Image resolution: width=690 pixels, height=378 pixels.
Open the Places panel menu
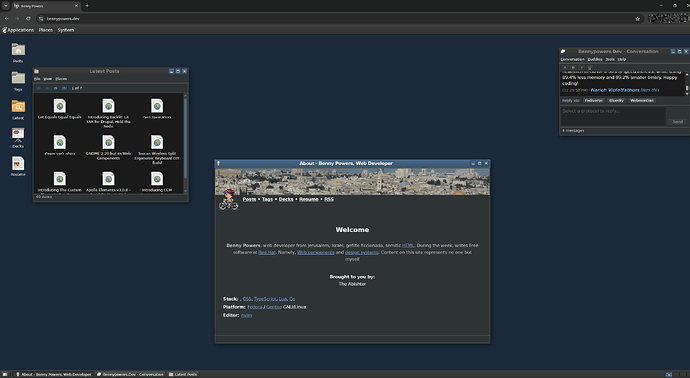point(46,30)
